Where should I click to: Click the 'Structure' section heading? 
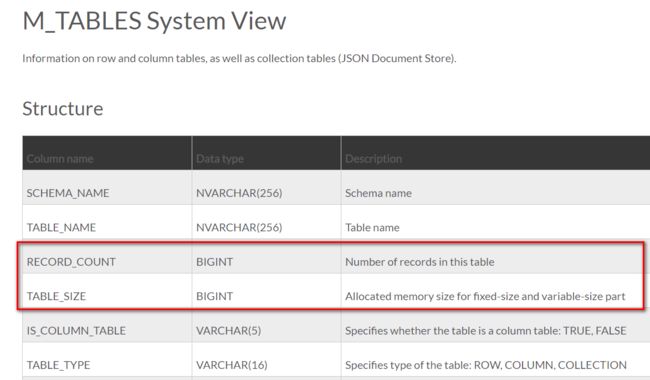click(63, 109)
